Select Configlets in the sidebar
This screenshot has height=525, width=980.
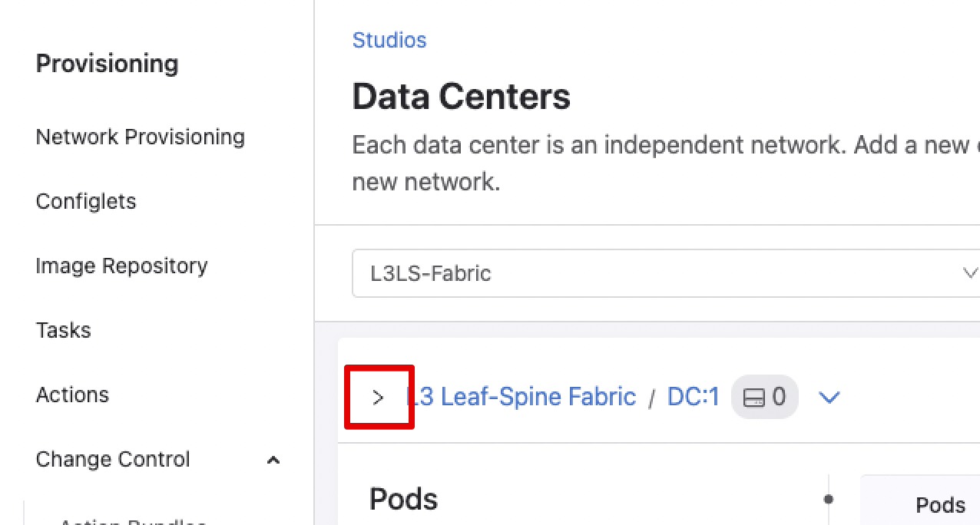(x=86, y=202)
